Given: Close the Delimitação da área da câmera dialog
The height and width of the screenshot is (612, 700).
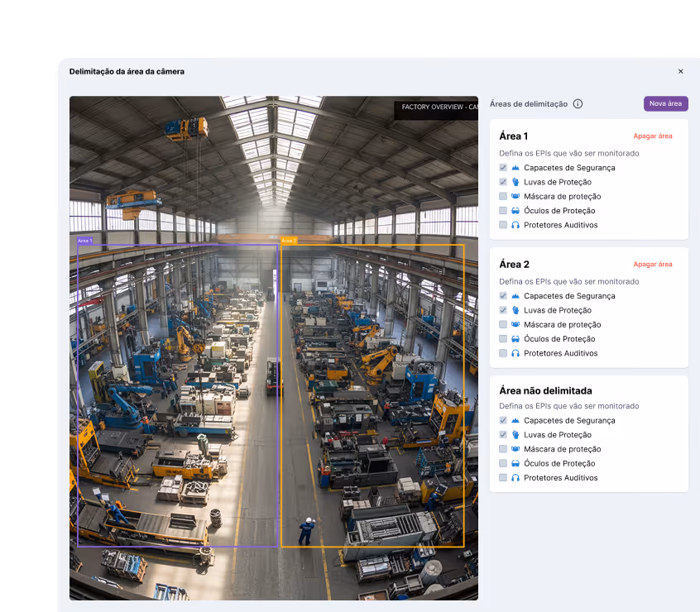Looking at the screenshot, I should click(x=680, y=71).
